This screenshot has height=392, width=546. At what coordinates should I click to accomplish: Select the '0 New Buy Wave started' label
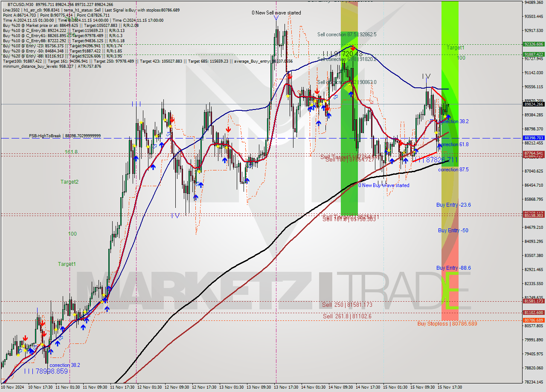383,185
